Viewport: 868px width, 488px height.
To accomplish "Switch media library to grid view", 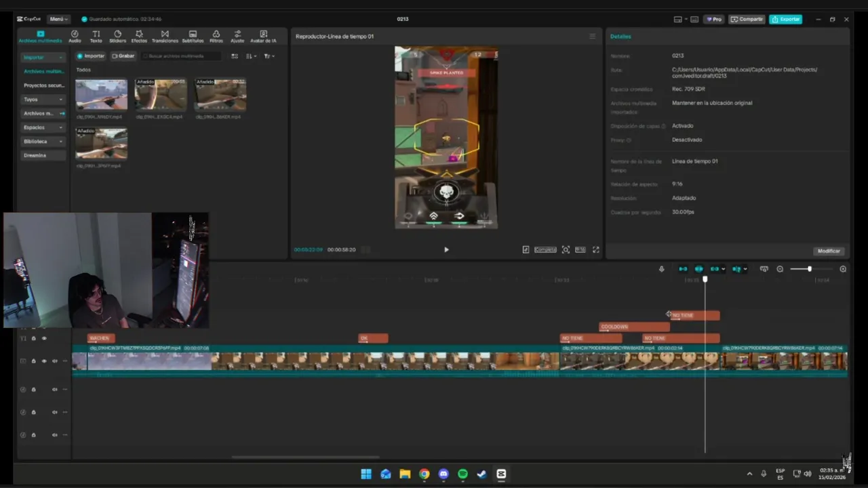I will pos(235,56).
